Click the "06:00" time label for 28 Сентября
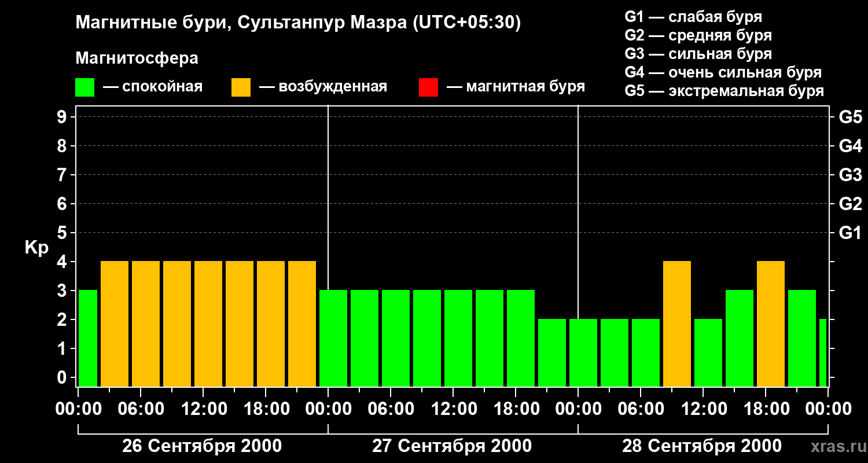 point(641,409)
